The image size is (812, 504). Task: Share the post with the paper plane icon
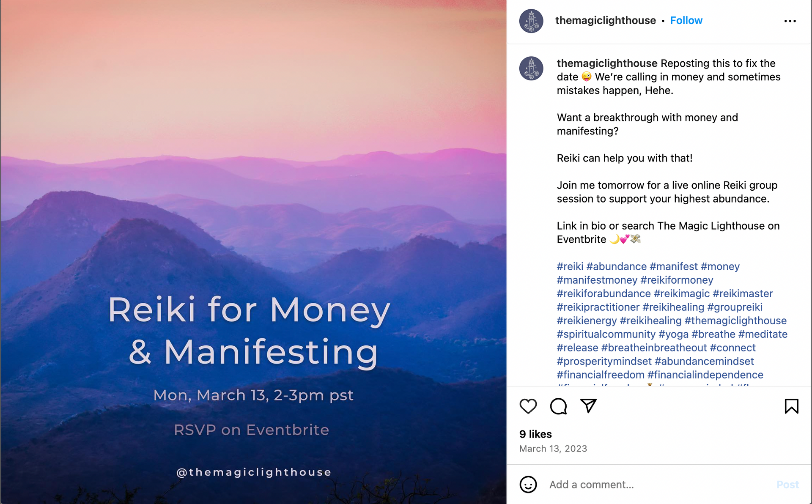pyautogui.click(x=588, y=406)
